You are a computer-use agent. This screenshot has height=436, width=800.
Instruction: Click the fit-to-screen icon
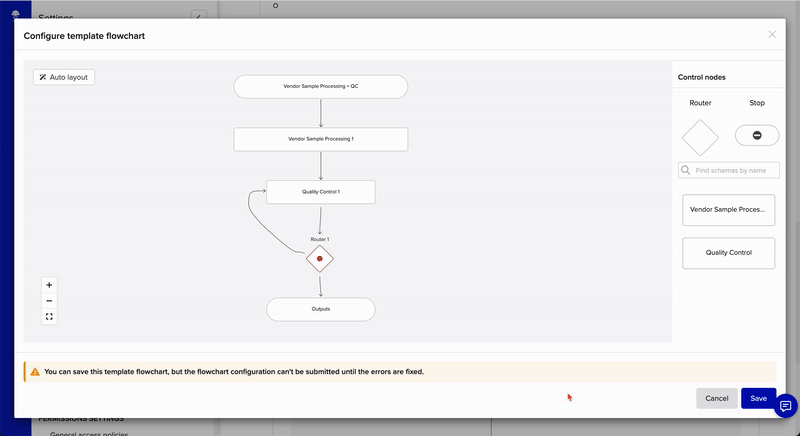click(x=49, y=317)
